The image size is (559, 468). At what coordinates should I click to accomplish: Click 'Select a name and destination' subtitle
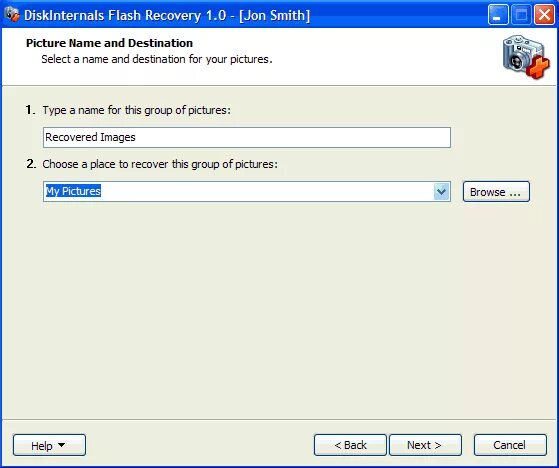157,59
